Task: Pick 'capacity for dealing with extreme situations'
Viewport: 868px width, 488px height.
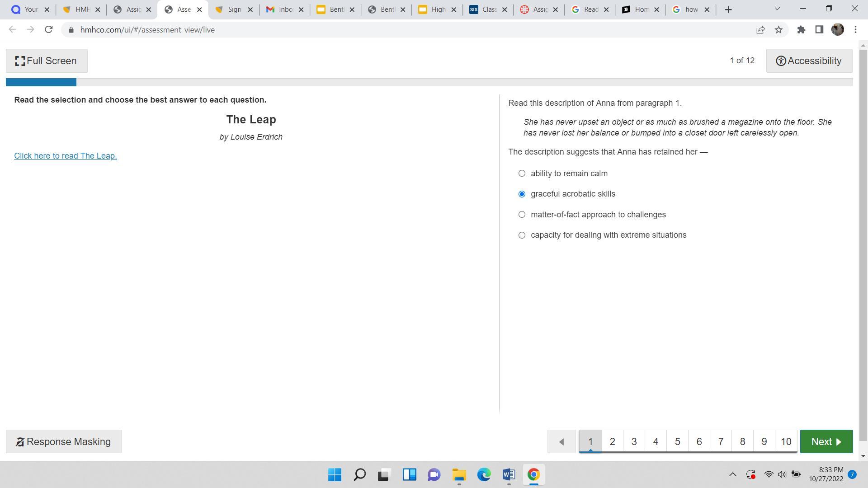Action: coord(522,235)
